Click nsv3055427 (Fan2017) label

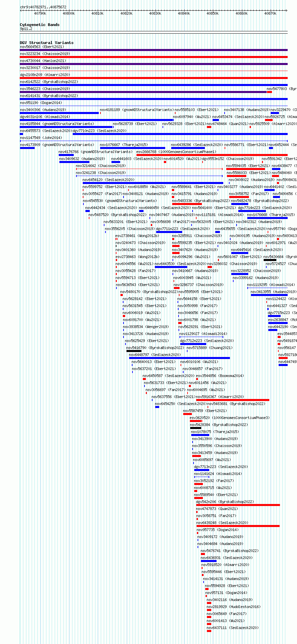click(102, 194)
